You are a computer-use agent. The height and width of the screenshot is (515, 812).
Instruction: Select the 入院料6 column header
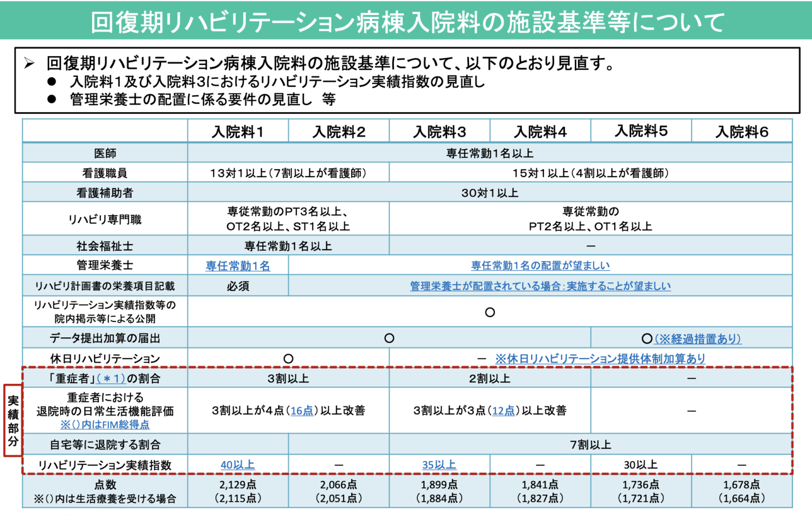tap(741, 132)
